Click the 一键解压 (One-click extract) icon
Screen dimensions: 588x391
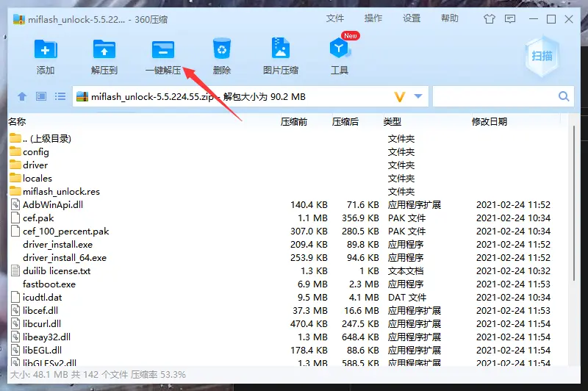[163, 50]
